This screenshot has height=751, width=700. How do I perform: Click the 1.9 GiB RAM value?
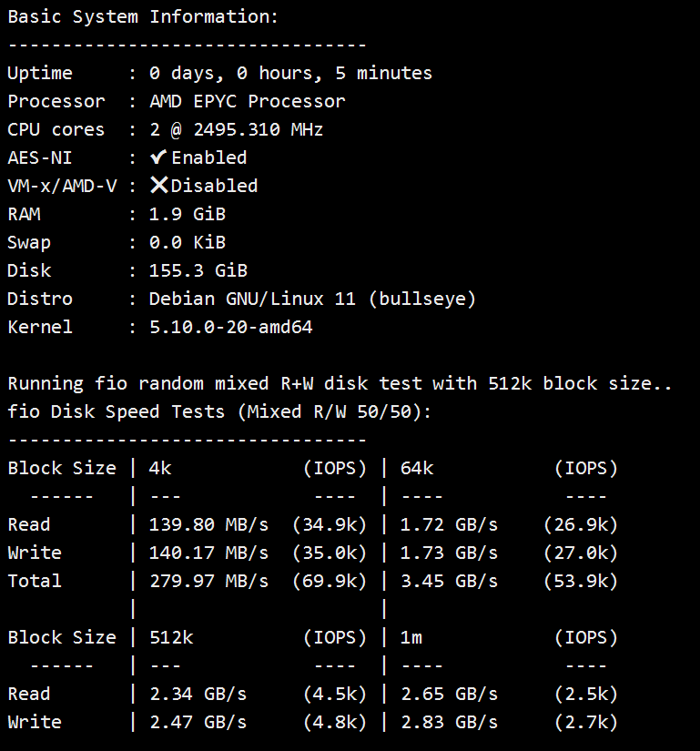(188, 214)
